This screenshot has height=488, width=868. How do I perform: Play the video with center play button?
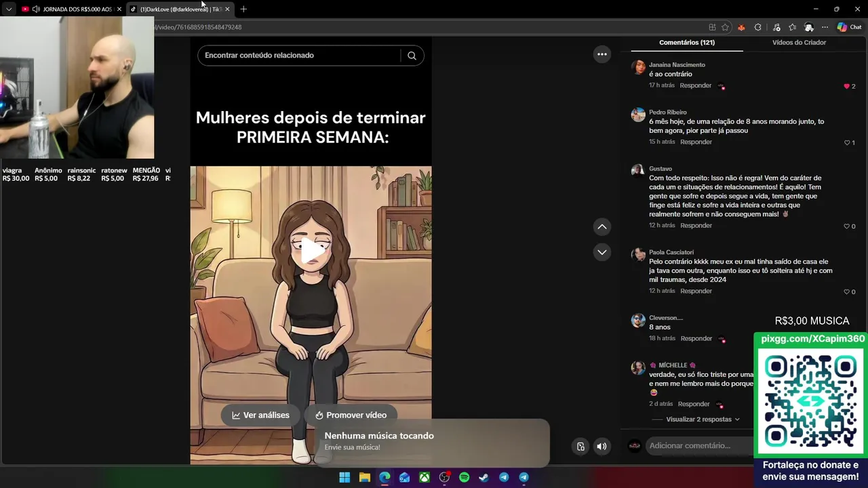click(311, 251)
